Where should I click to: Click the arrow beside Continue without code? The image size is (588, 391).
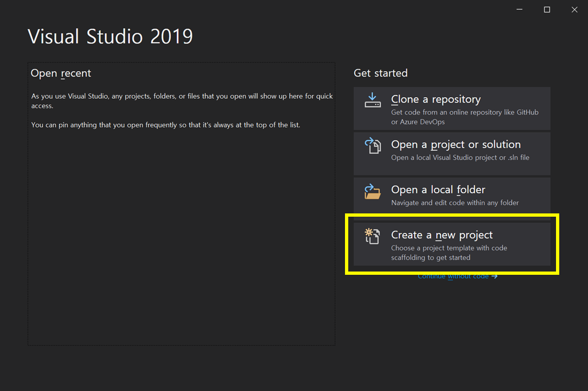(495, 276)
